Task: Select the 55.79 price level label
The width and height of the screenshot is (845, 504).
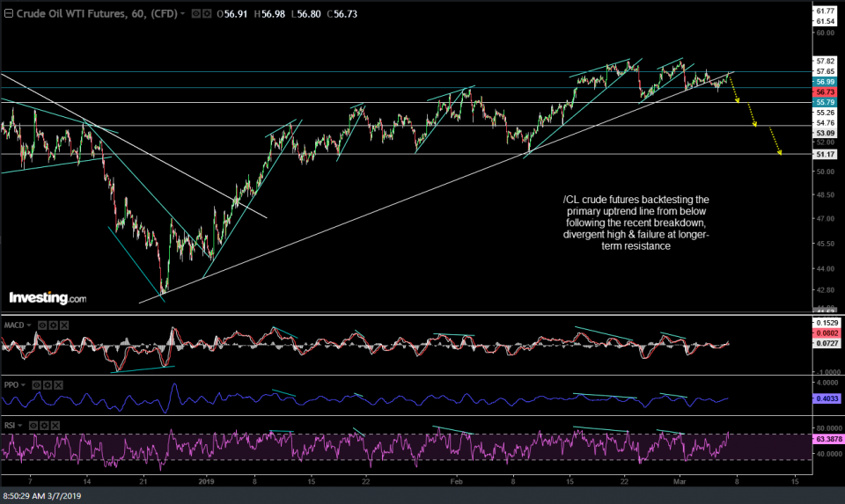Action: (825, 102)
